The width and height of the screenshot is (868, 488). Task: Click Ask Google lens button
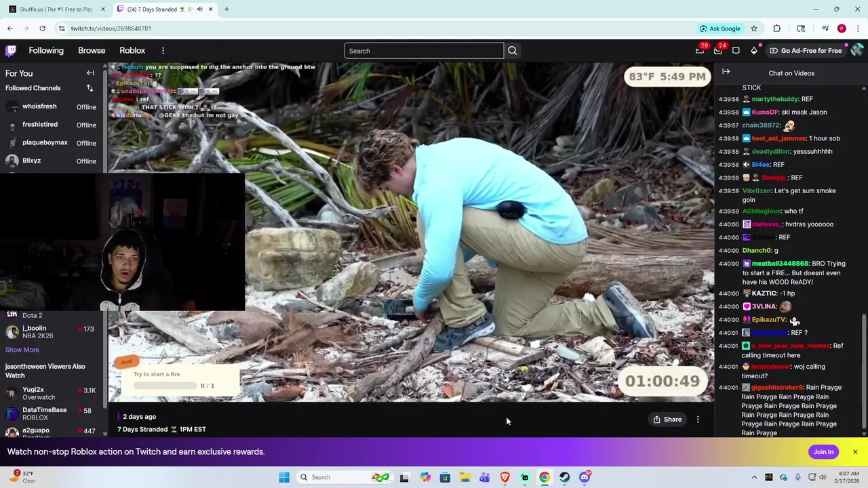[x=719, y=28]
